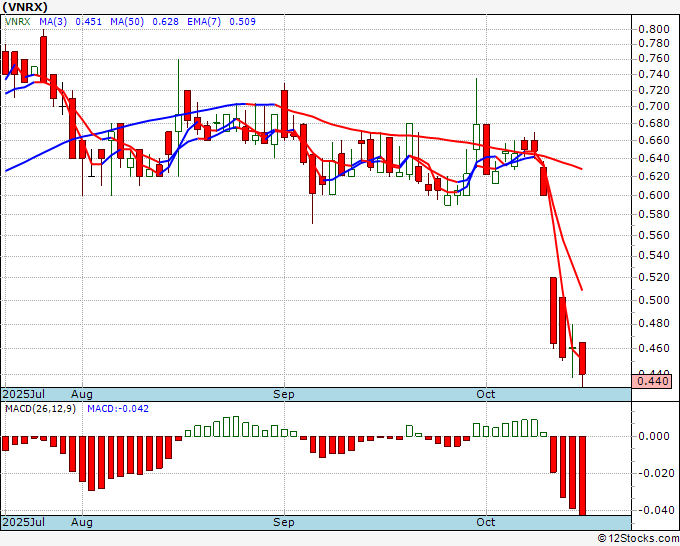Click the 0.800 price axis label
The image size is (680, 546).
pos(654,29)
